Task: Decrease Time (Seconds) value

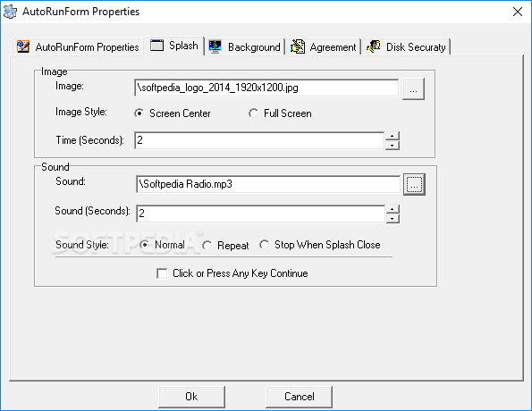Action: [x=393, y=145]
